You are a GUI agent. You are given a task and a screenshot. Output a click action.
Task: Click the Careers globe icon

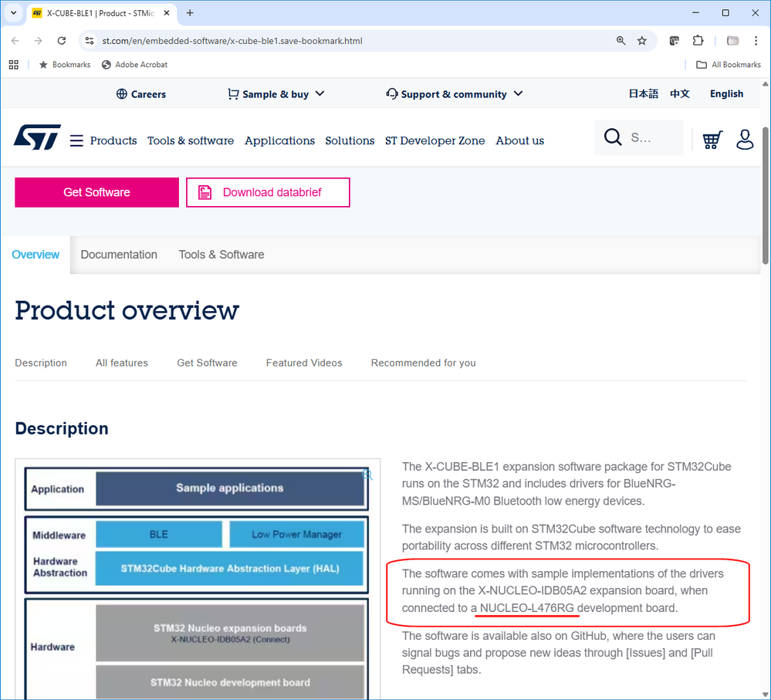(121, 94)
